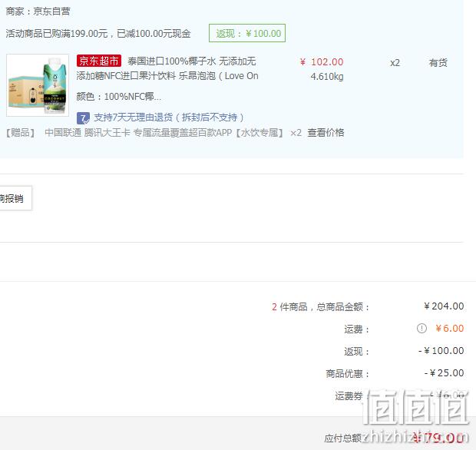
Task: Open product title 泰国进口100%椰子水
Action: click(192, 61)
